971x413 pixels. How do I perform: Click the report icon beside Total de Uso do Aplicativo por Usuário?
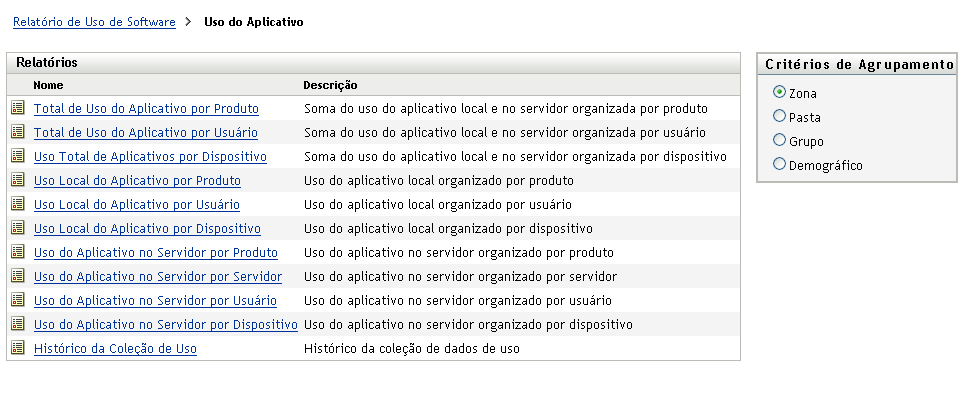(17, 132)
